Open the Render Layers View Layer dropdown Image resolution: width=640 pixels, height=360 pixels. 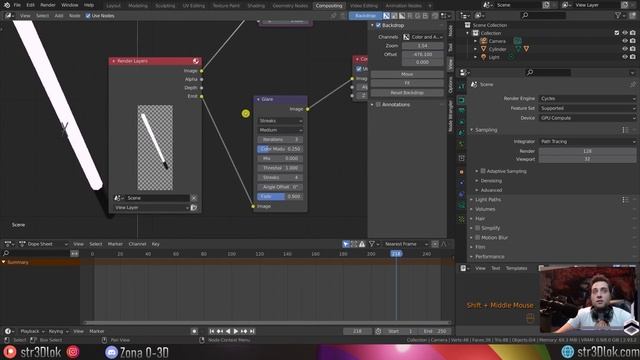click(x=151, y=207)
